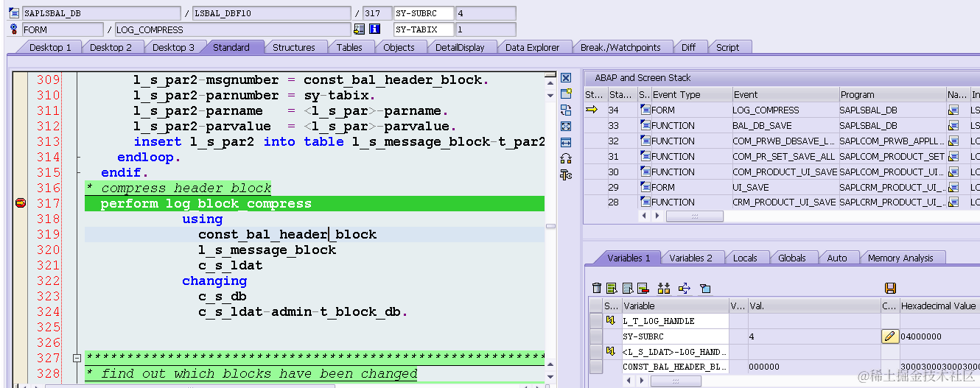Click the second Variables toolbar icon, a green list
Screen dimensions: 980x388
pos(612,288)
